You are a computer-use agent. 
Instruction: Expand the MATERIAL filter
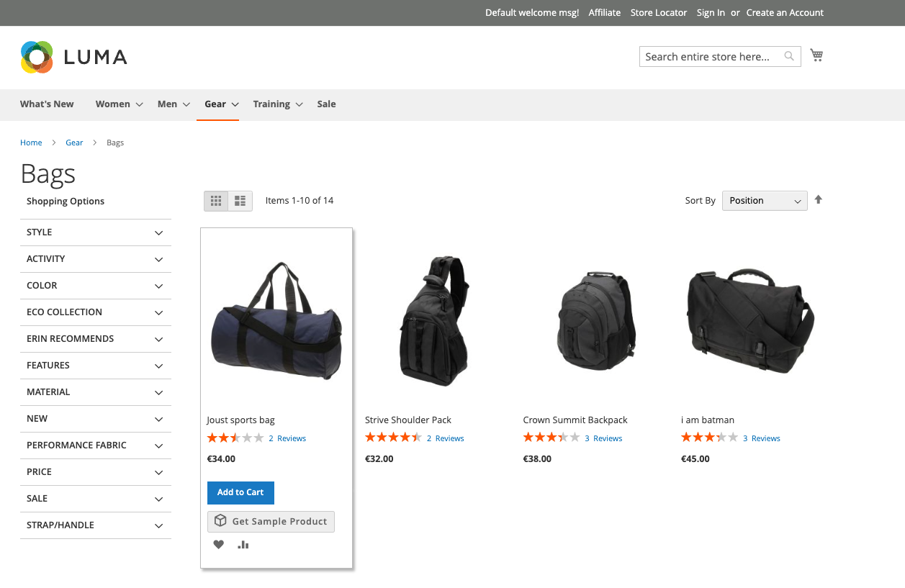point(96,392)
